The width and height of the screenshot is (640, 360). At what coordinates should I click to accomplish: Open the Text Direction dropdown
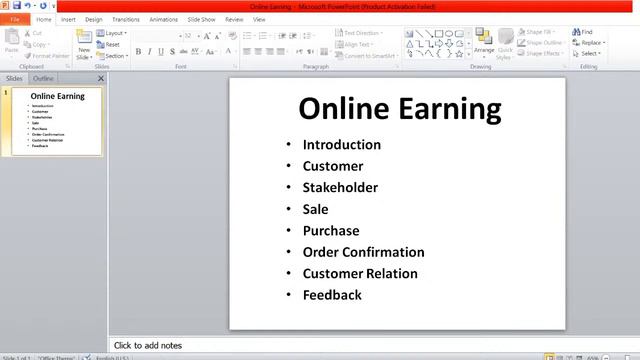[x=358, y=33]
